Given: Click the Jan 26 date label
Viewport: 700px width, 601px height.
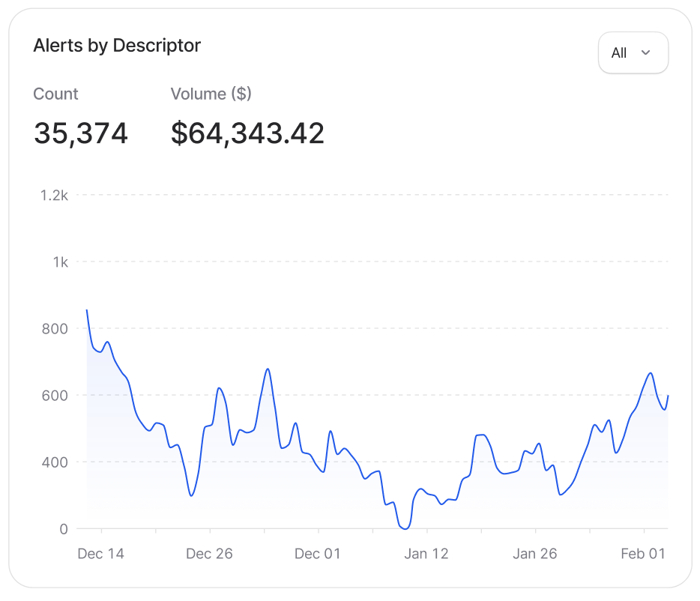Looking at the screenshot, I should click(x=534, y=554).
